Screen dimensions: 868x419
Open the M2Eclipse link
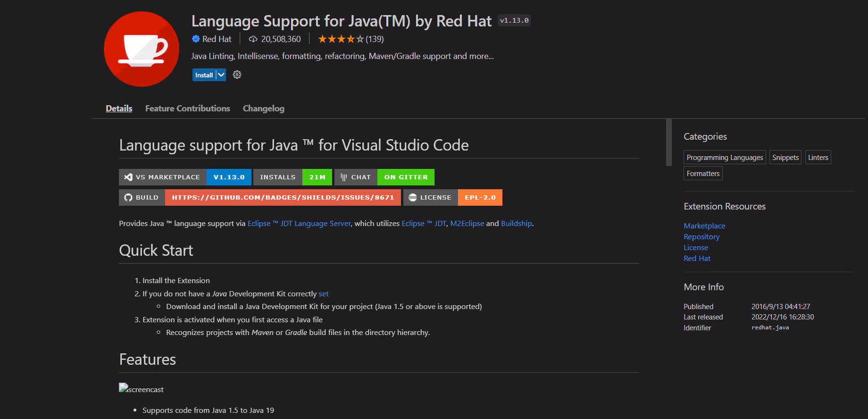tap(467, 224)
